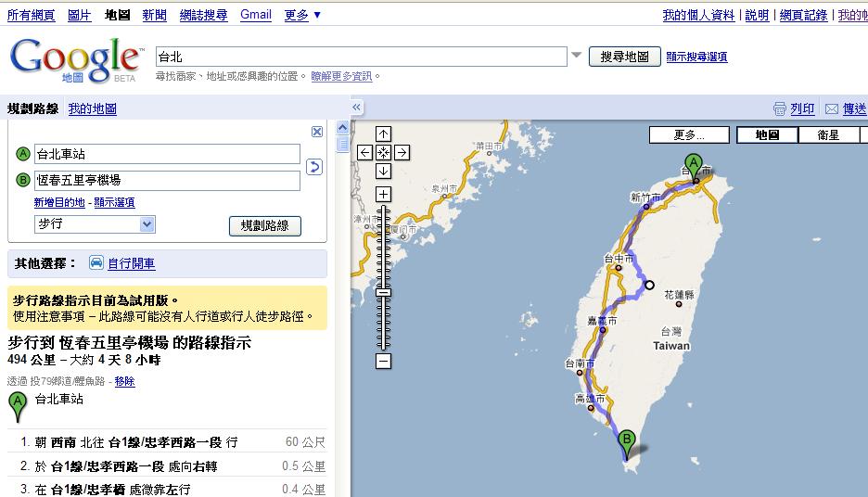Open 我的個人資料 link
868x497 pixels.
point(698,15)
